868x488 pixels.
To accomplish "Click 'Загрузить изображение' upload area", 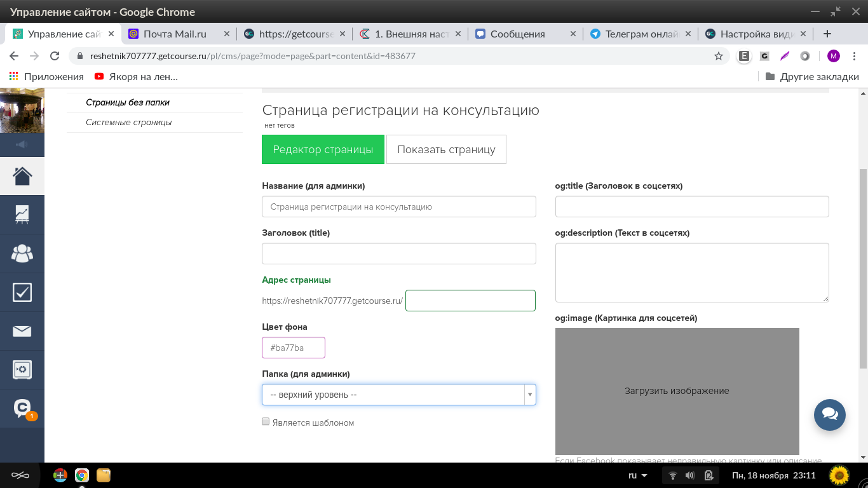I will pyautogui.click(x=677, y=391).
